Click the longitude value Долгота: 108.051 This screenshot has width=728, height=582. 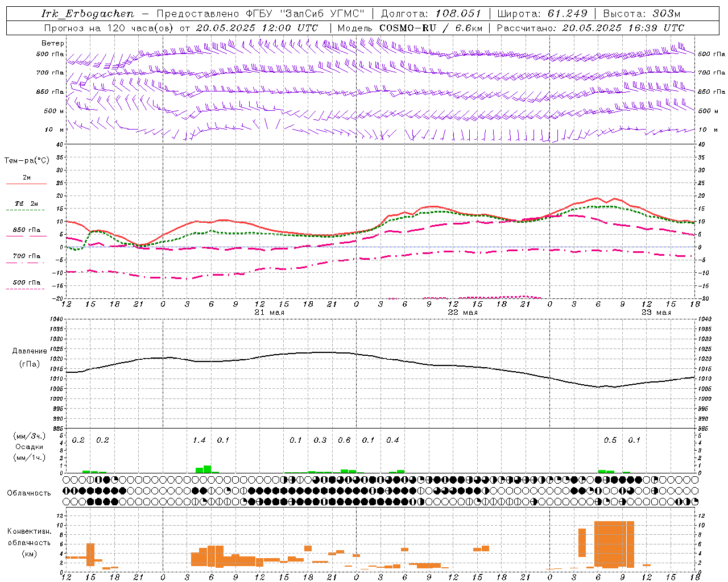pyautogui.click(x=431, y=14)
